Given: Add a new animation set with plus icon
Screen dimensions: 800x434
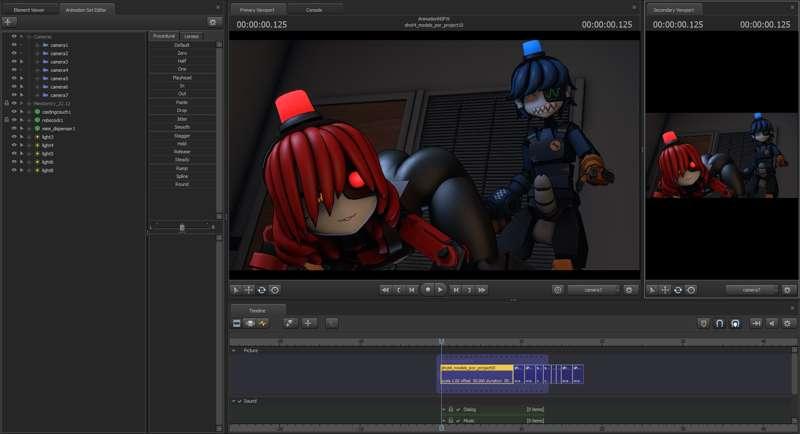Looking at the screenshot, I should 9,21.
